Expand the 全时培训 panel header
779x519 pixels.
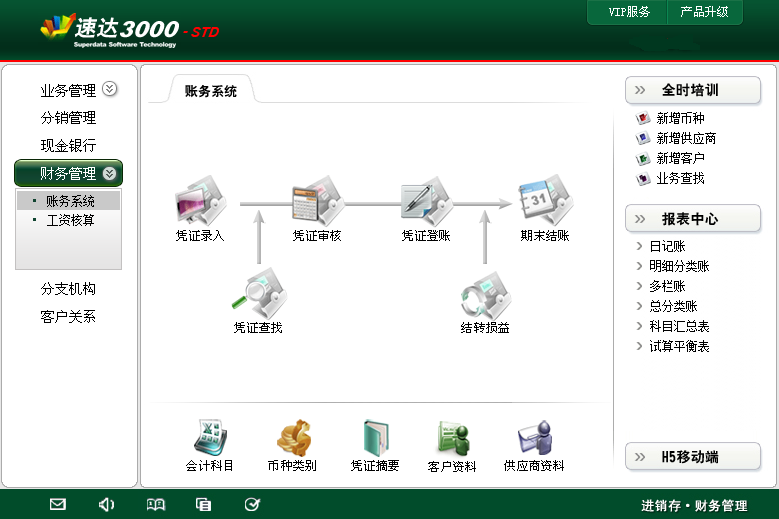[693, 90]
